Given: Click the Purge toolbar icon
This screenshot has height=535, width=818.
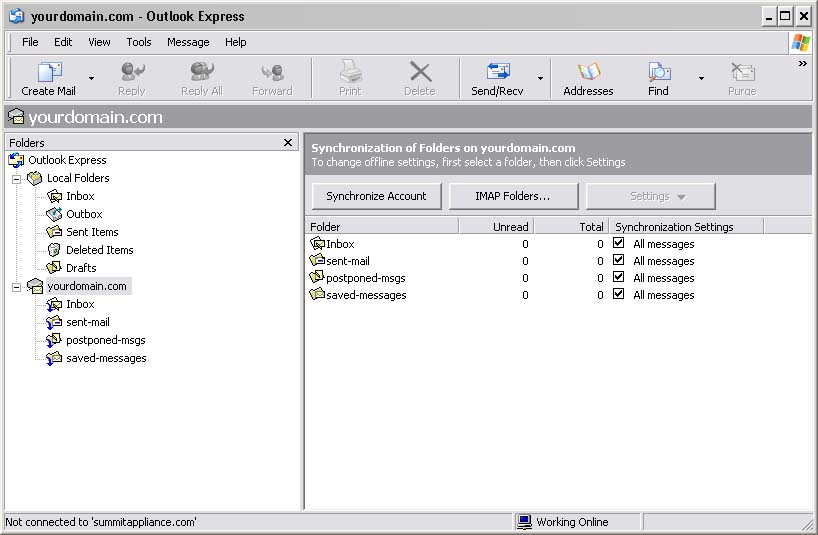Looking at the screenshot, I should [x=742, y=72].
